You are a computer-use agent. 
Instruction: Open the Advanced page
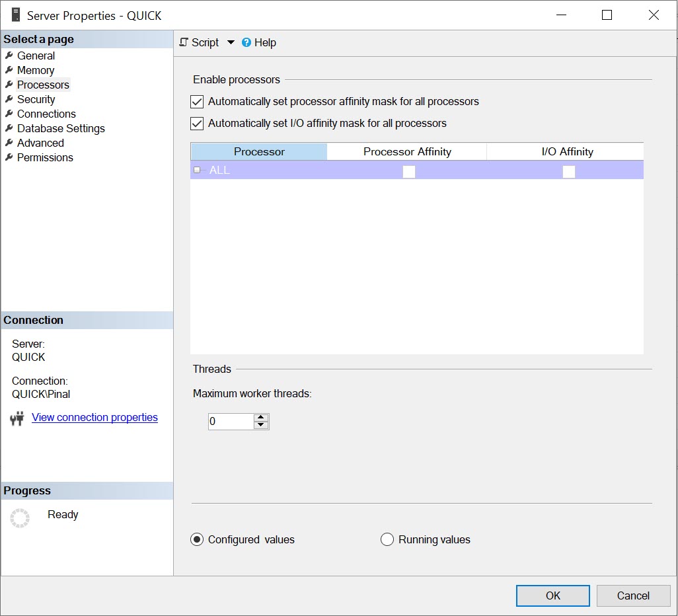tap(40, 143)
